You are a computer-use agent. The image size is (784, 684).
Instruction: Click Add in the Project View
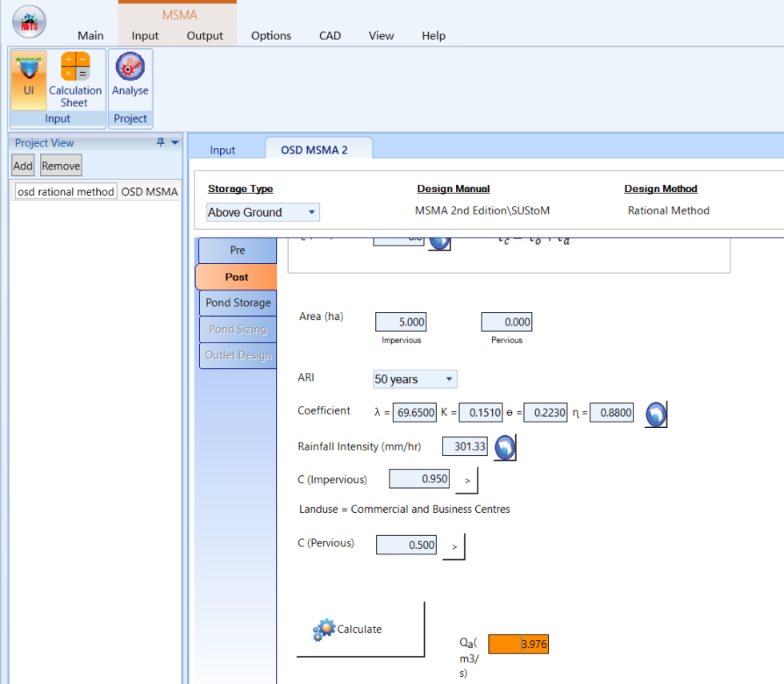click(22, 166)
